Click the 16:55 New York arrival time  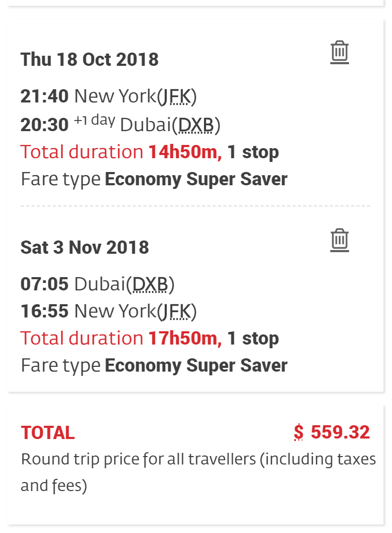[x=45, y=311]
